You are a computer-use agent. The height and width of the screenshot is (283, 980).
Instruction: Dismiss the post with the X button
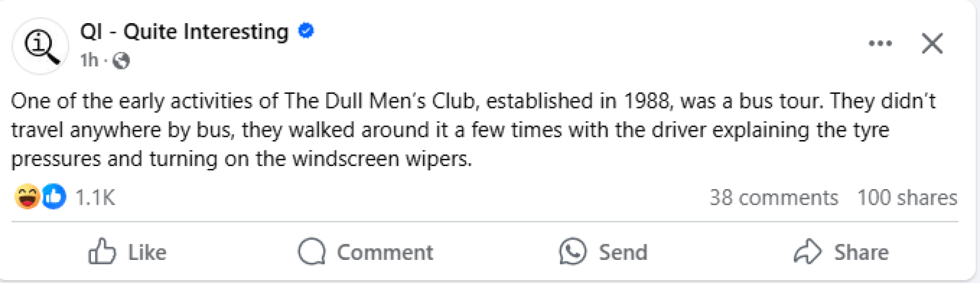click(x=932, y=44)
